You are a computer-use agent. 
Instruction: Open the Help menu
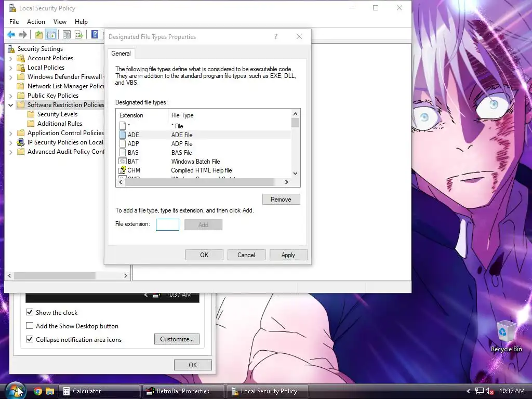(x=81, y=22)
